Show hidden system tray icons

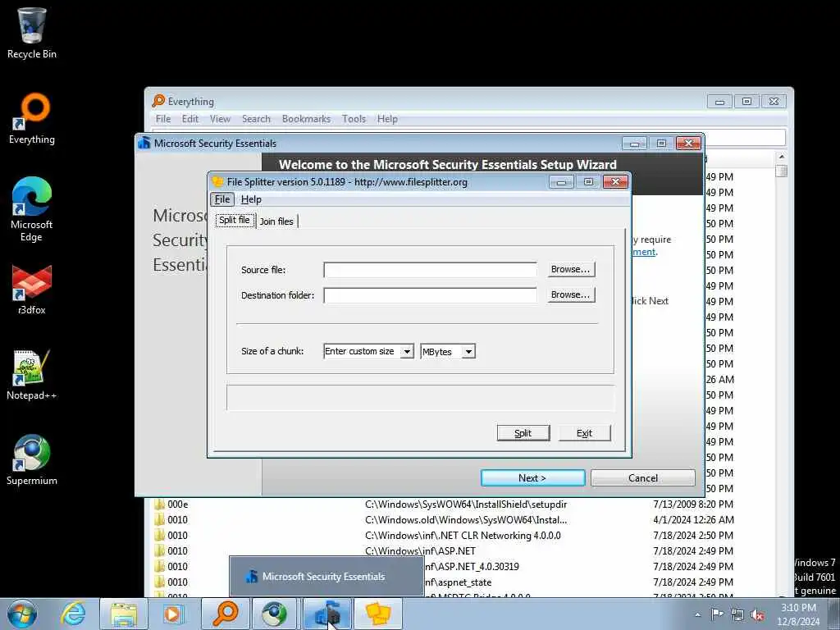697,614
